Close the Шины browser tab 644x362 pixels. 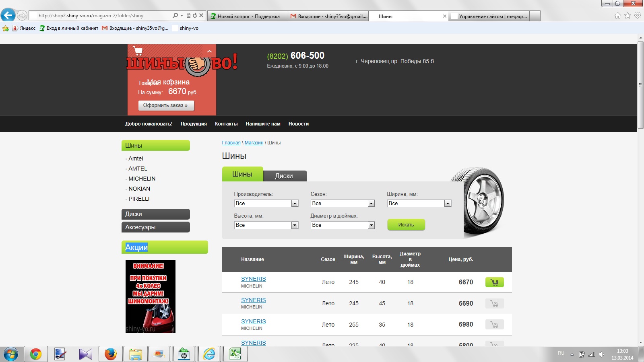pyautogui.click(x=444, y=16)
